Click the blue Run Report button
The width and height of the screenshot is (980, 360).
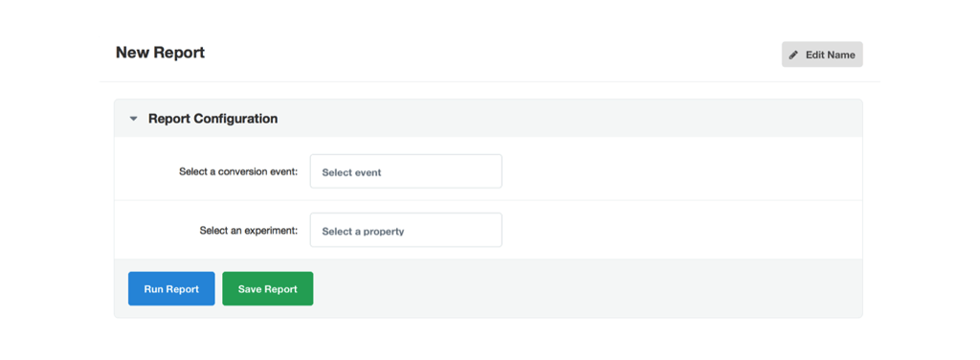pos(171,289)
